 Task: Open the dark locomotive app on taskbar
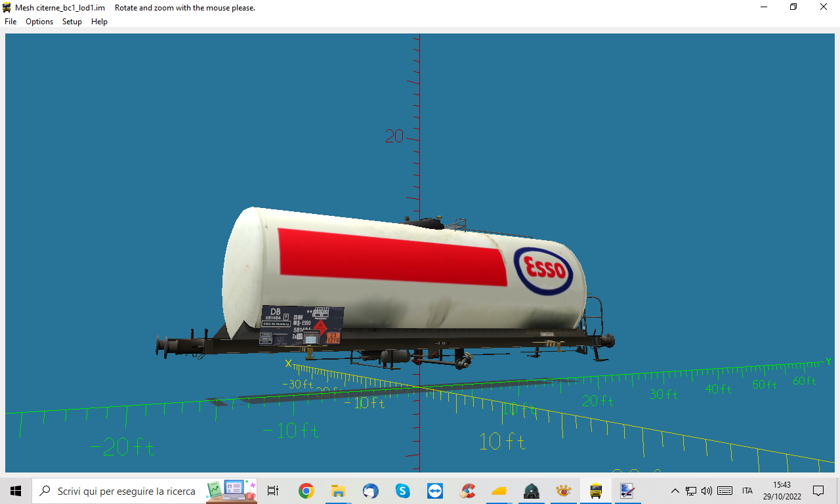coord(532,491)
